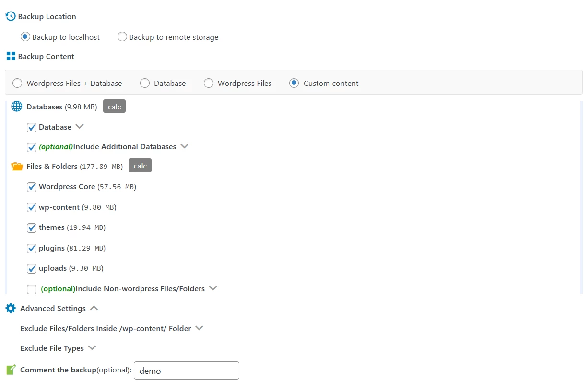Click the backup comment input field
Screen dimensions: 588x383
click(x=186, y=371)
